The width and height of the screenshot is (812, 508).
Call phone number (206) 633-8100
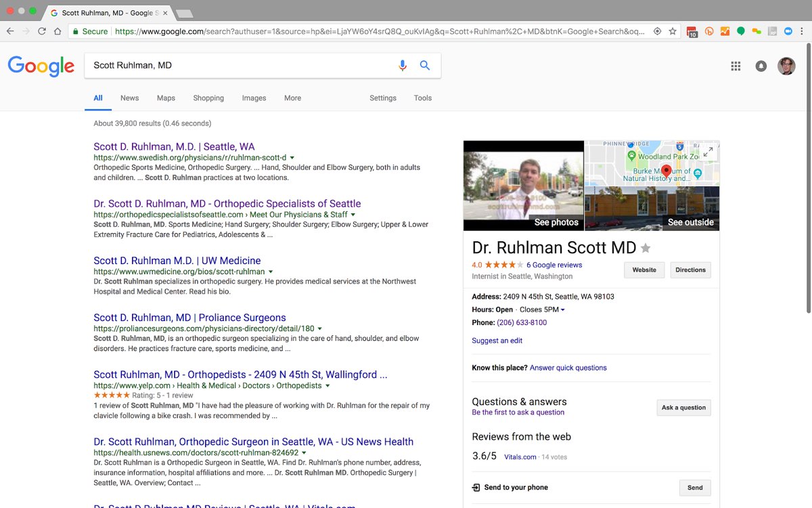point(522,323)
